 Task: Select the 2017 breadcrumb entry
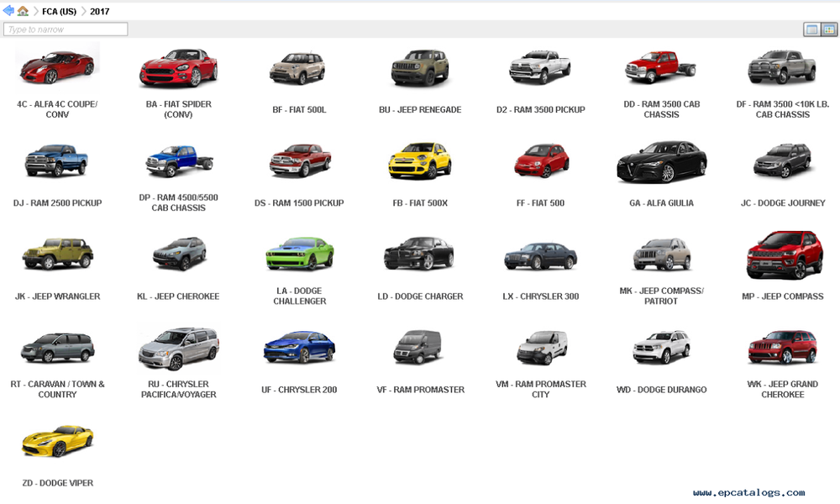[x=100, y=11]
